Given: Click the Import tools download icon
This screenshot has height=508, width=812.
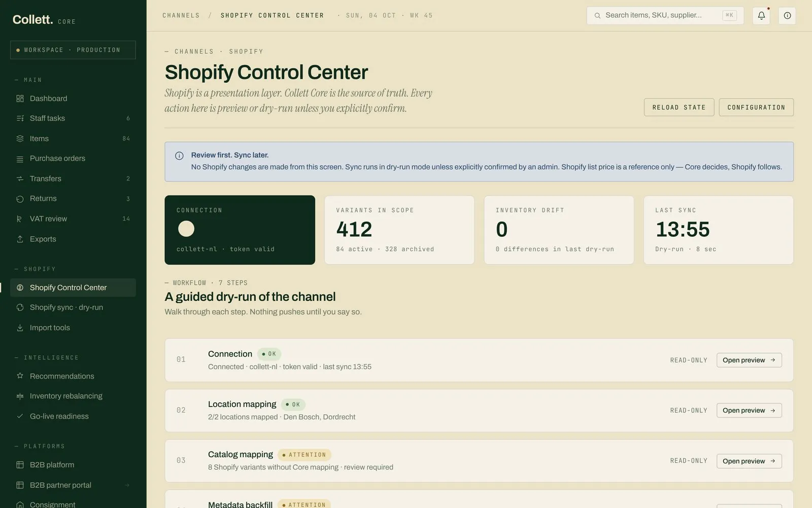Looking at the screenshot, I should click(20, 328).
